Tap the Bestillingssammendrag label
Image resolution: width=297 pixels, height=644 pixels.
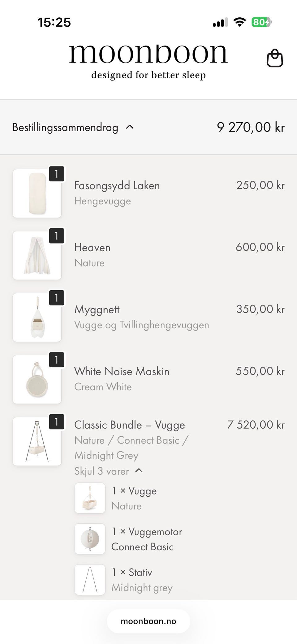pyautogui.click(x=65, y=128)
